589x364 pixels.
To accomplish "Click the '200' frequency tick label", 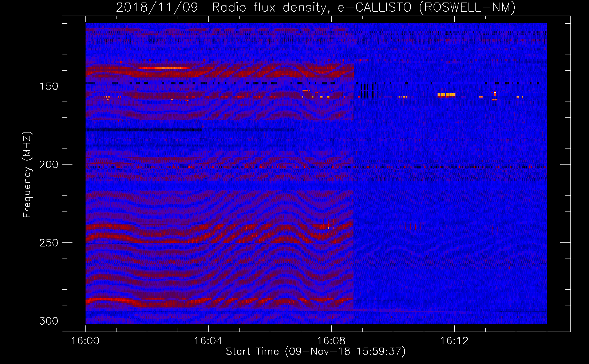I will coord(48,165).
